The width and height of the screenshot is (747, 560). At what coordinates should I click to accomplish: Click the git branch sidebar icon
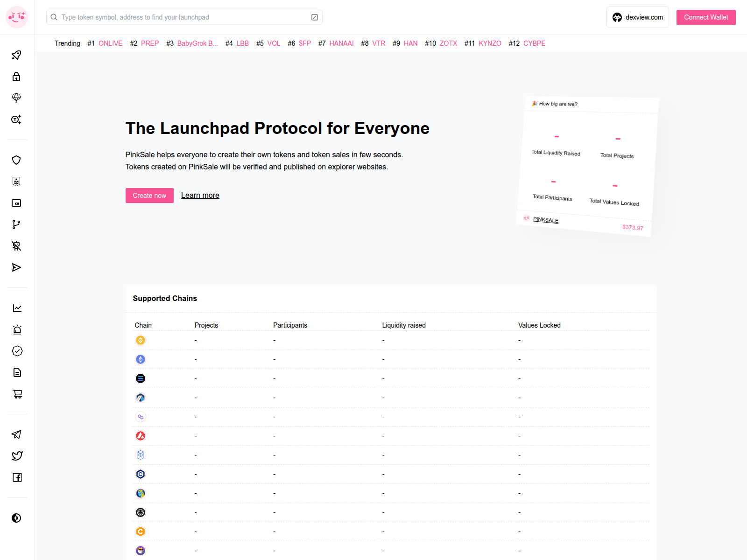click(16, 224)
